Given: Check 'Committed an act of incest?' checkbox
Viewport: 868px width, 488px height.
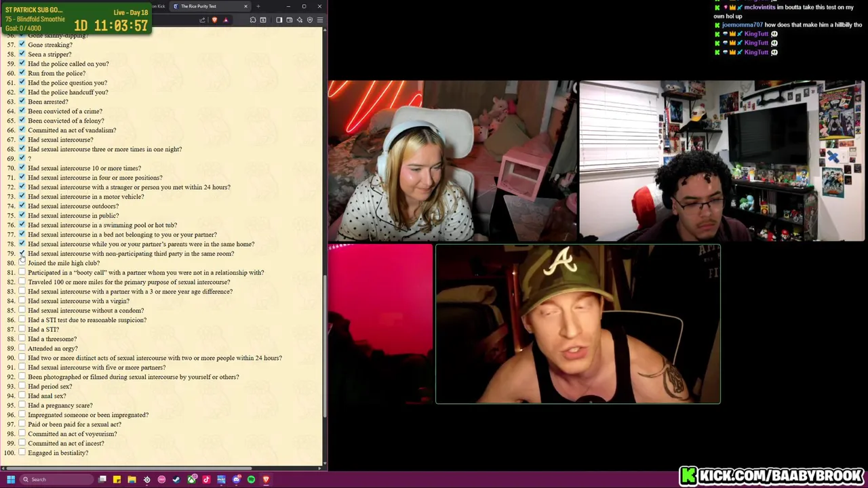Looking at the screenshot, I should [22, 443].
